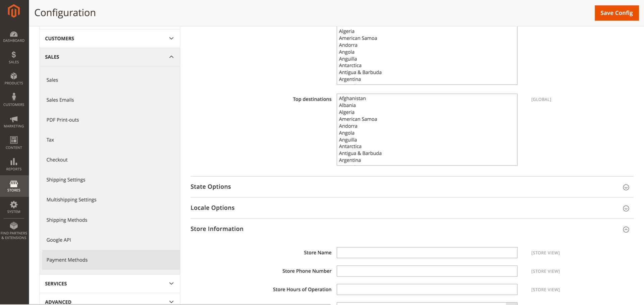Expand the Customers configuration group
Viewport: 644px width, 305px height.
(110, 39)
